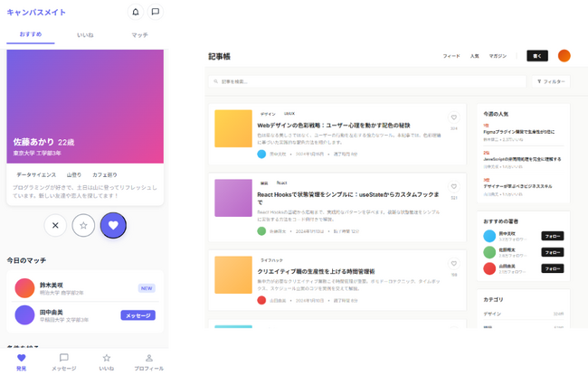
Task: Tap the purple heart like button
Action: pos(113,225)
